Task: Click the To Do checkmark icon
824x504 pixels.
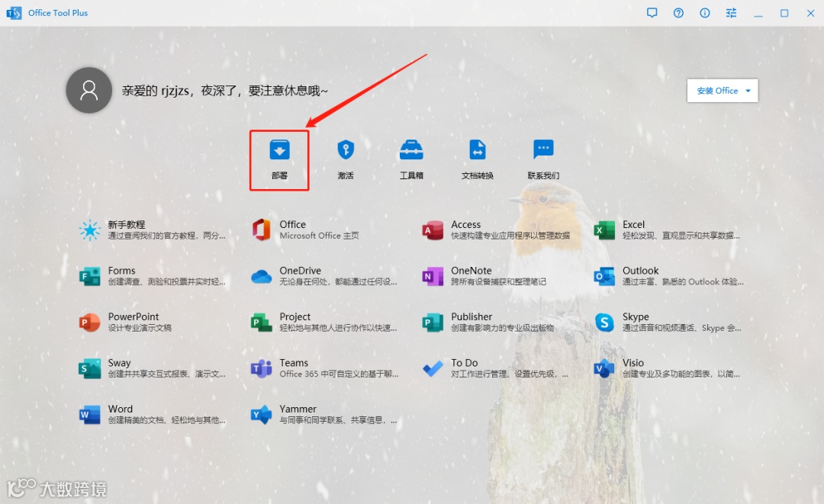Action: (433, 368)
